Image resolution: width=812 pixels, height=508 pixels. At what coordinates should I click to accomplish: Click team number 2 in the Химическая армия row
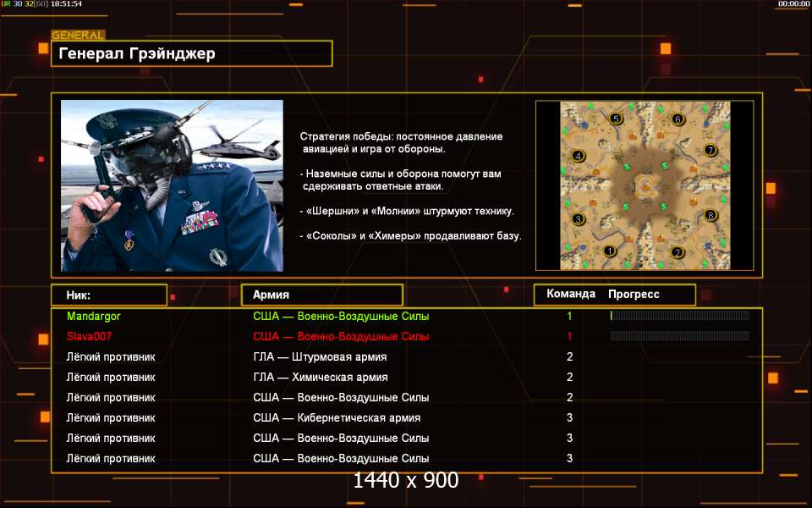click(569, 377)
